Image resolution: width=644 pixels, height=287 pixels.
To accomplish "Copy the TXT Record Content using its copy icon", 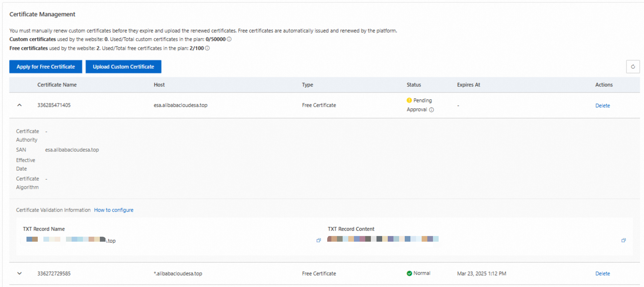I will (x=624, y=240).
